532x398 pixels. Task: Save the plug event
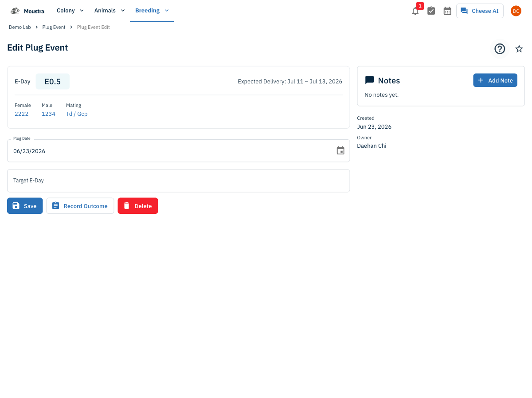[x=25, y=206]
